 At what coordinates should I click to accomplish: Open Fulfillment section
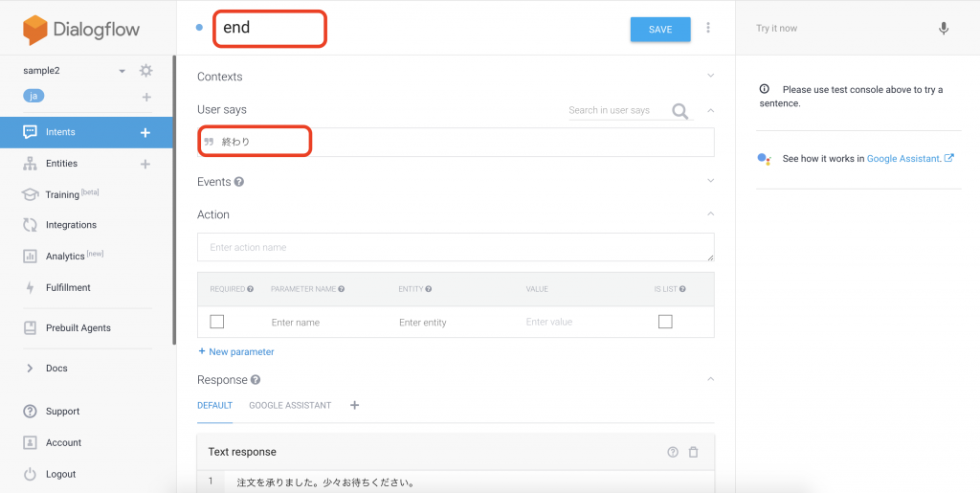click(x=68, y=287)
